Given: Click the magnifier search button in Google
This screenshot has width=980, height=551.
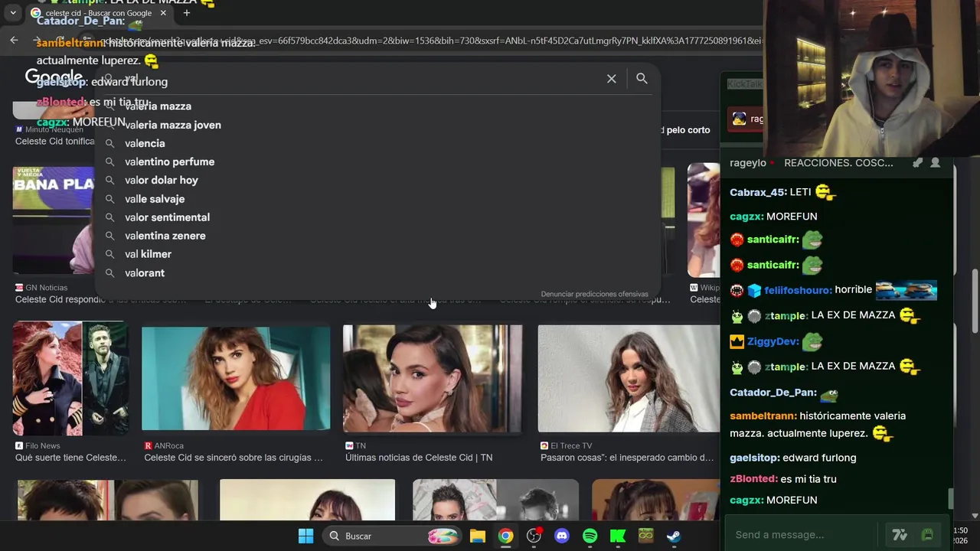Looking at the screenshot, I should [x=642, y=79].
